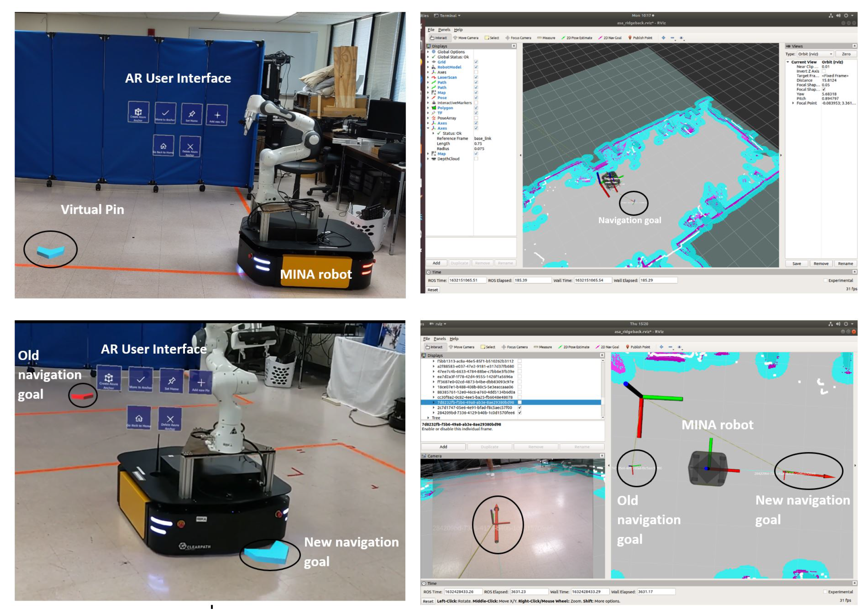This screenshot has height=616, width=867.
Task: Click the Zero button in Views panel
Action: (846, 54)
